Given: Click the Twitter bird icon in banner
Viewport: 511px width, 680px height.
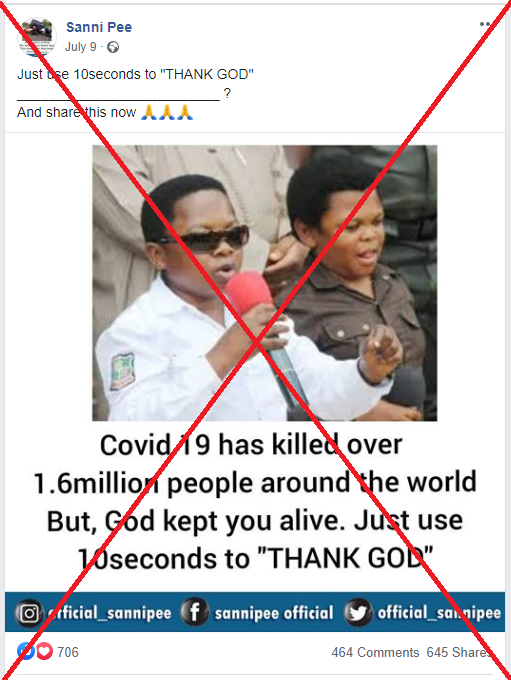Looking at the screenshot, I should (357, 612).
